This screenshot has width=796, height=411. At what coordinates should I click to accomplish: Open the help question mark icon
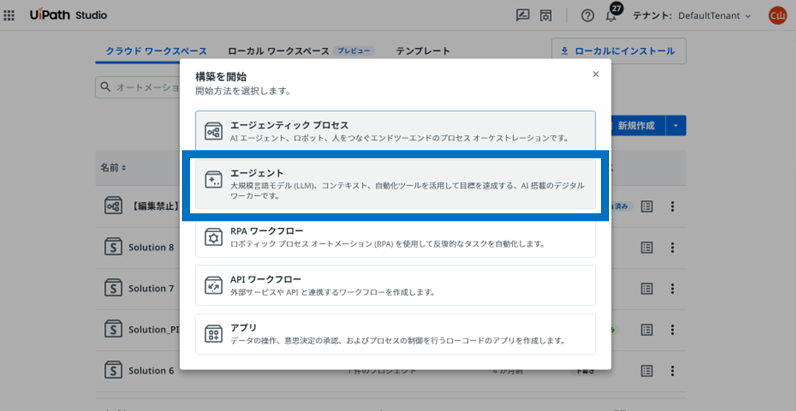tap(587, 16)
